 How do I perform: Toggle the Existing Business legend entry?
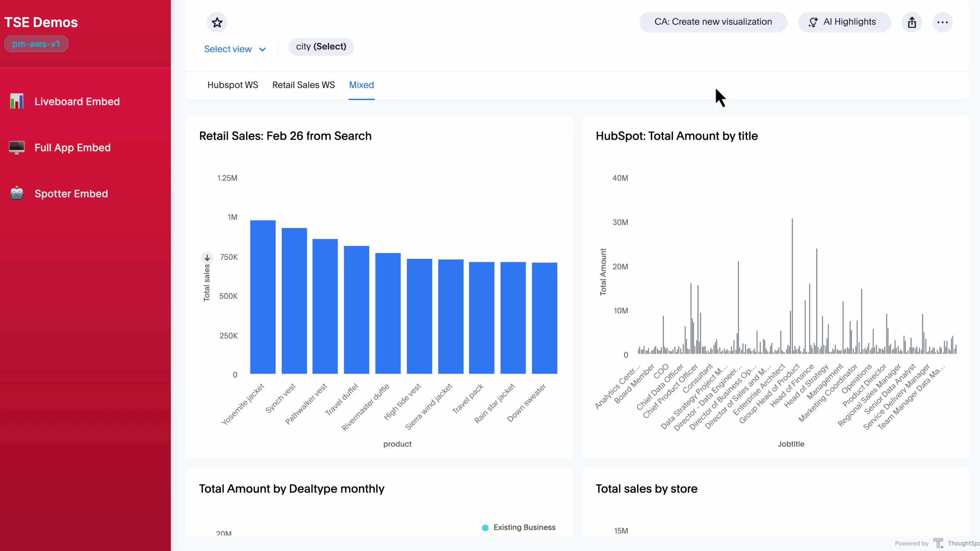(x=519, y=528)
